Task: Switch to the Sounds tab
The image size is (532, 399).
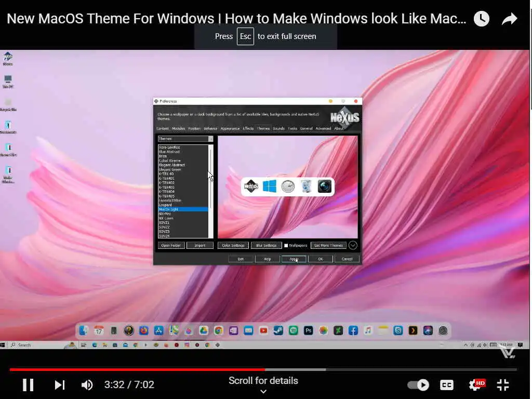Action: (278, 129)
